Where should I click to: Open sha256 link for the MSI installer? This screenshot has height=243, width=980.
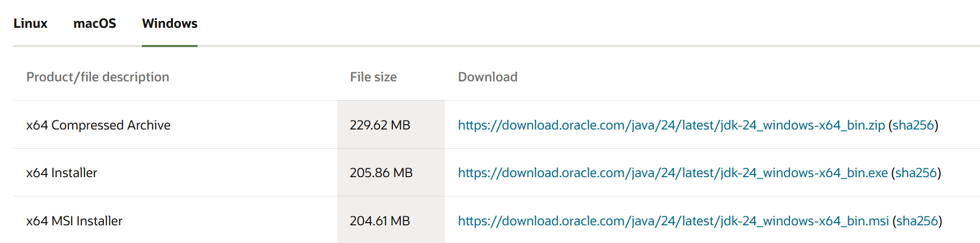pyautogui.click(x=917, y=221)
